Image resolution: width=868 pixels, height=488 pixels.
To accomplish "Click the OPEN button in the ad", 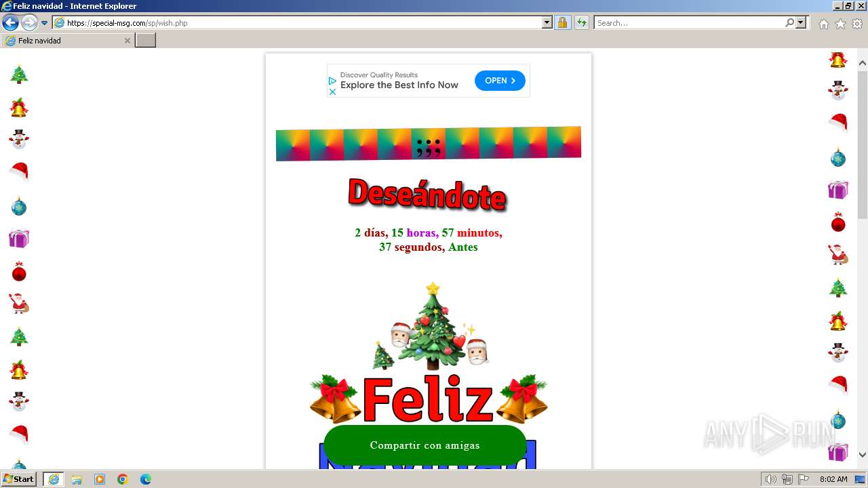I will (500, 81).
